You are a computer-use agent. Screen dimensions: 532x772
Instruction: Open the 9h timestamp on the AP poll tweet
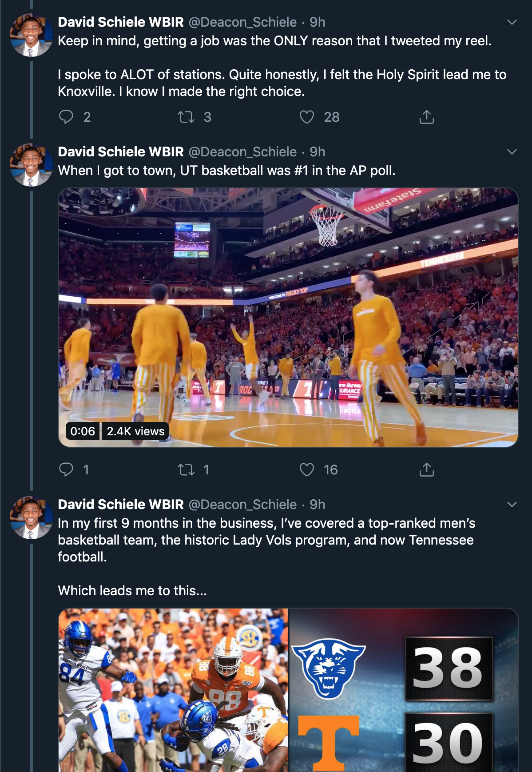(318, 152)
